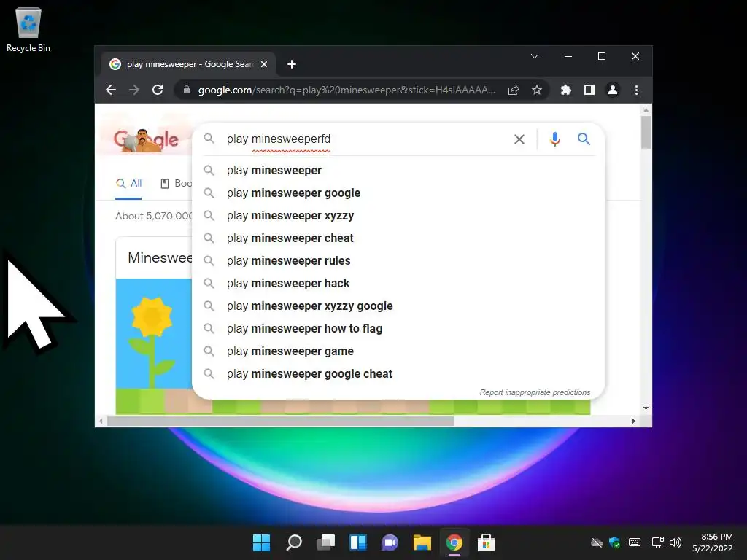
Task: Close the play minesweeper tab
Action: pyautogui.click(x=264, y=64)
